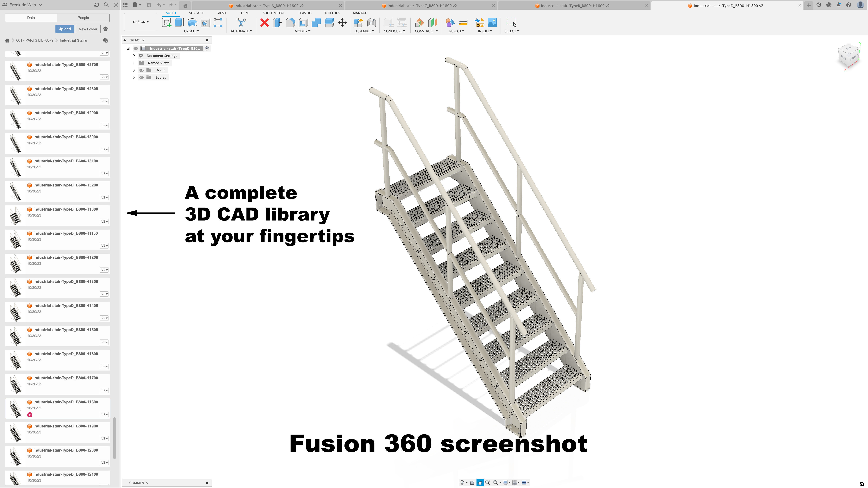Select the Create Sketch tool

click(167, 23)
